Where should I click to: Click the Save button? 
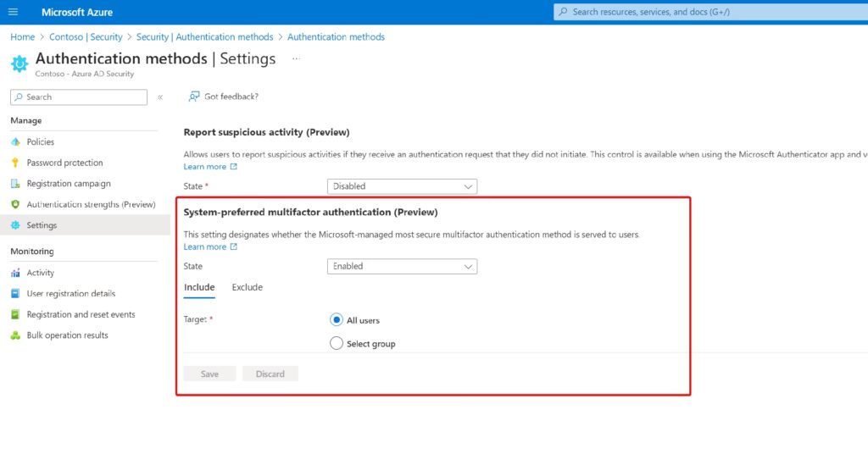click(x=209, y=374)
